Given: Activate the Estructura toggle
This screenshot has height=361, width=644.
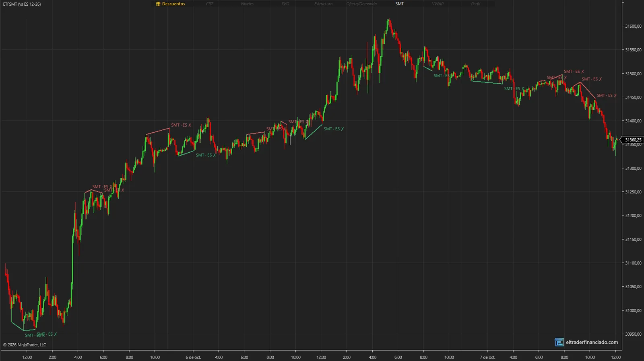Looking at the screenshot, I should pos(323,4).
